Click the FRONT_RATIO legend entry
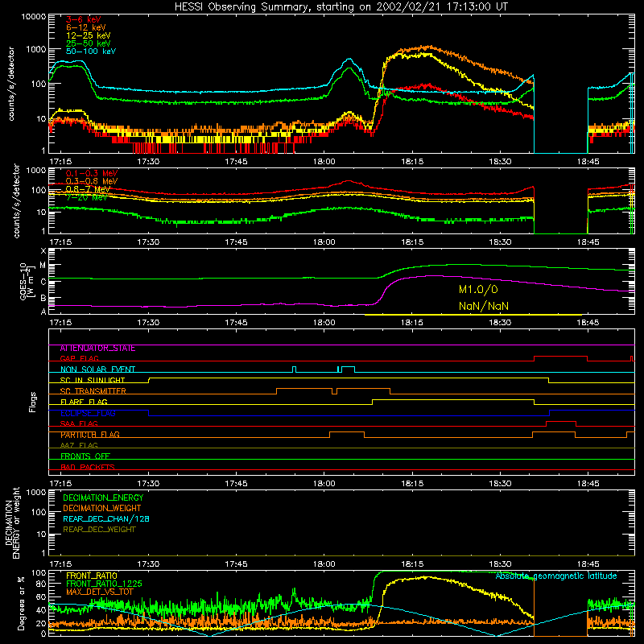Screen dimensions: 644x644 [92, 576]
